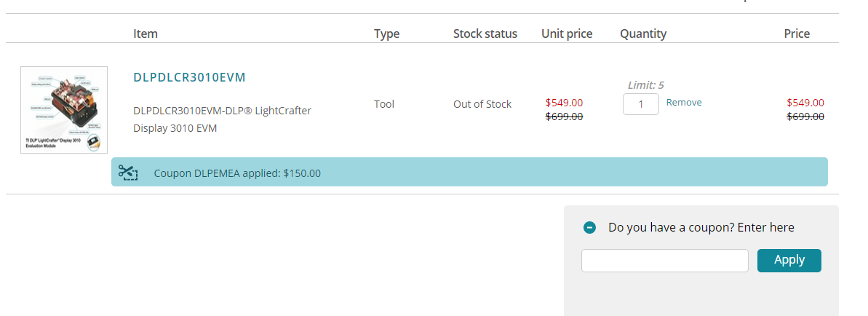The image size is (868, 316).
Task: Click the Out of Stock status
Action: point(482,104)
